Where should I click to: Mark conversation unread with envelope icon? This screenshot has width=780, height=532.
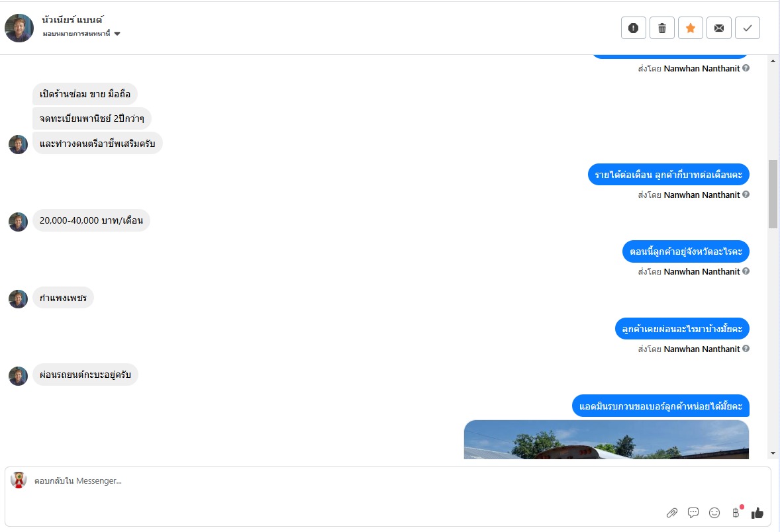click(719, 28)
